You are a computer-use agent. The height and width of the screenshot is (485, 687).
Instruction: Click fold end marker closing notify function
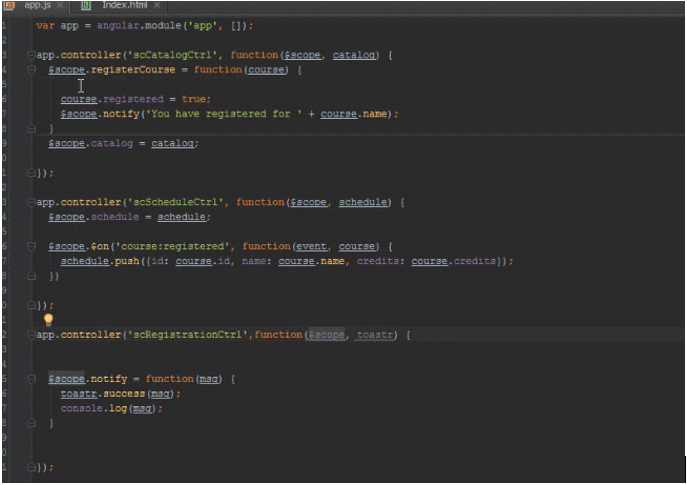coord(31,423)
